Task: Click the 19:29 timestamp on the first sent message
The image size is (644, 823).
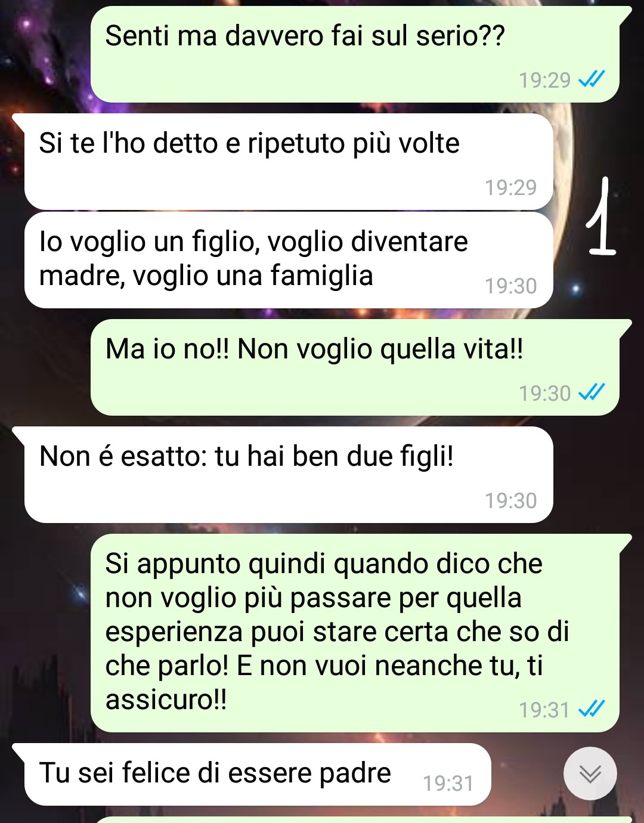Action: [x=544, y=79]
